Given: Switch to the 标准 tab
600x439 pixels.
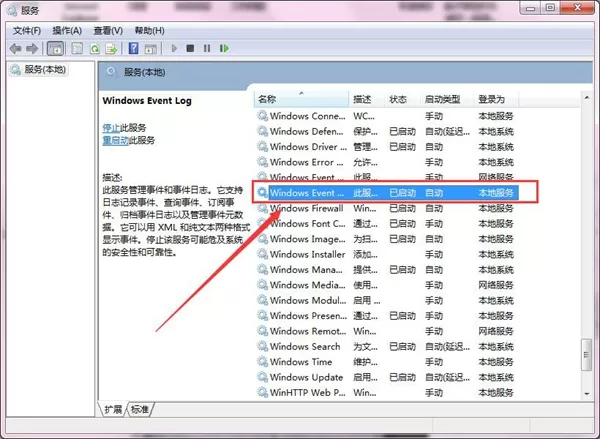Looking at the screenshot, I should click(x=140, y=410).
